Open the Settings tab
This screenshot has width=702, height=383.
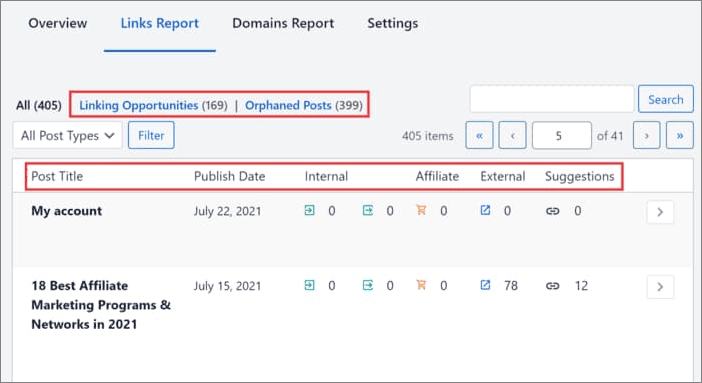point(393,23)
